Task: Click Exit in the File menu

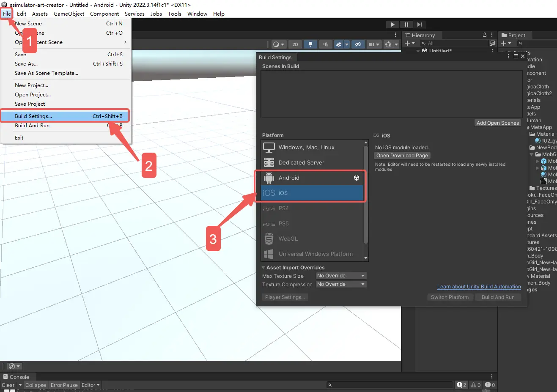Action: click(65, 138)
